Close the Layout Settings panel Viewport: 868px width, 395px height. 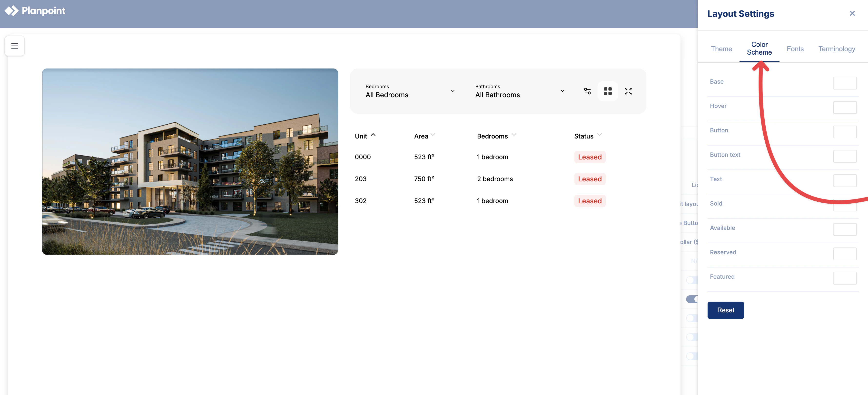pyautogui.click(x=852, y=13)
